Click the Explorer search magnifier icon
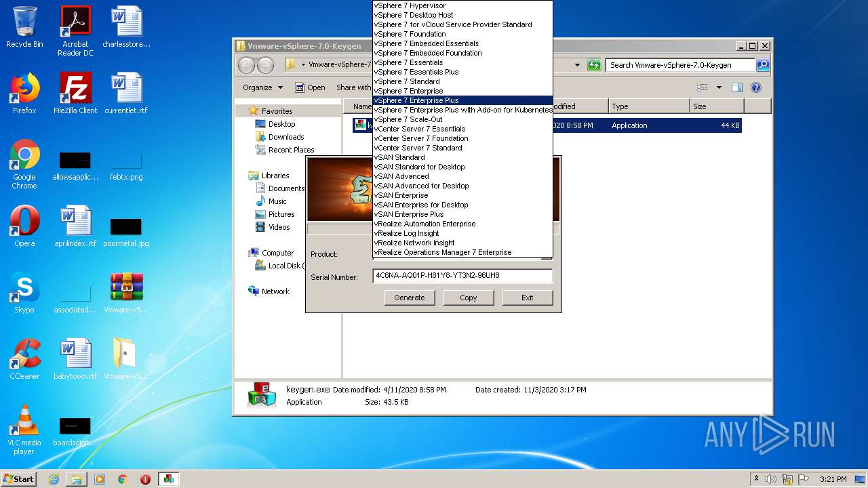The height and width of the screenshot is (488, 868). coord(763,65)
